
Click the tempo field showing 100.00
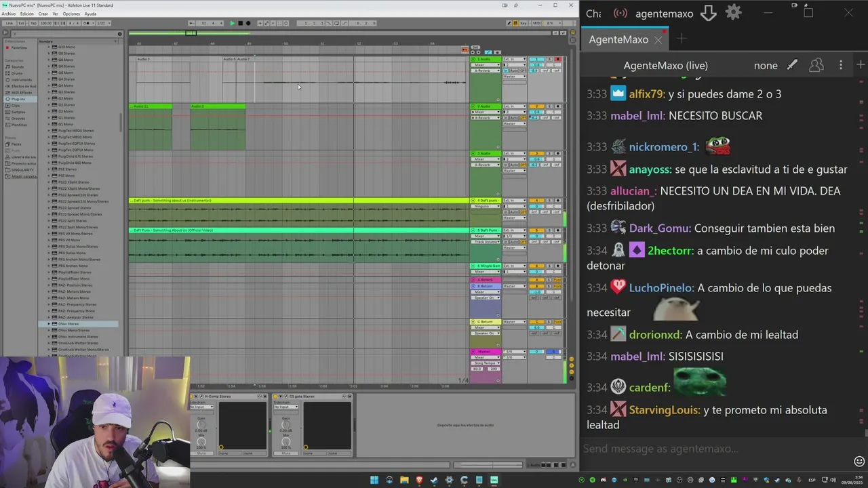coord(45,23)
